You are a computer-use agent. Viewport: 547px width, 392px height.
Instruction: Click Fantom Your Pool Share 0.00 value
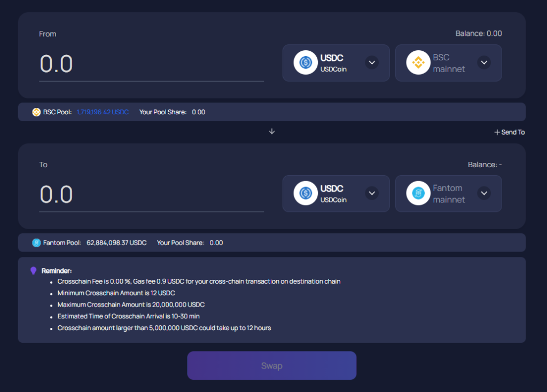pos(216,243)
